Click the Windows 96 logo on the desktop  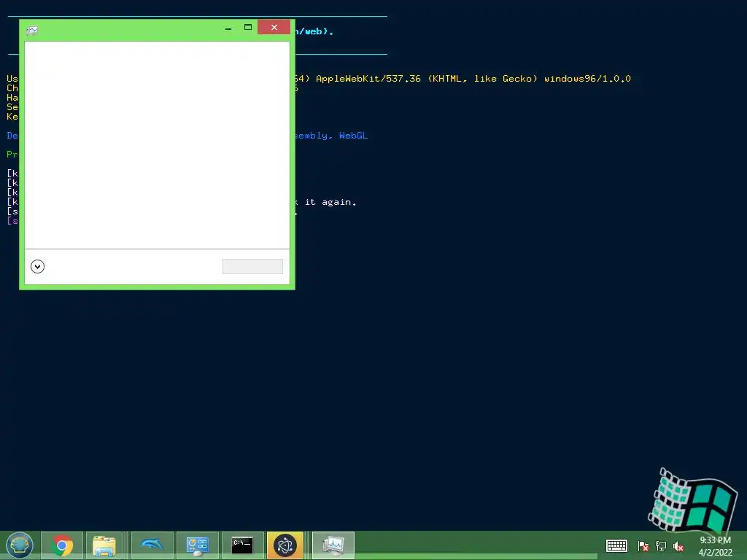pyautogui.click(x=693, y=500)
